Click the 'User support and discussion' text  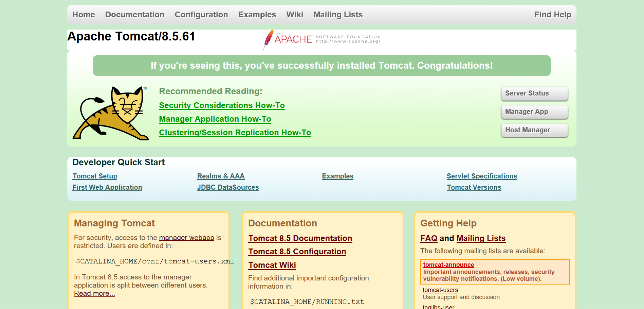pyautogui.click(x=461, y=297)
